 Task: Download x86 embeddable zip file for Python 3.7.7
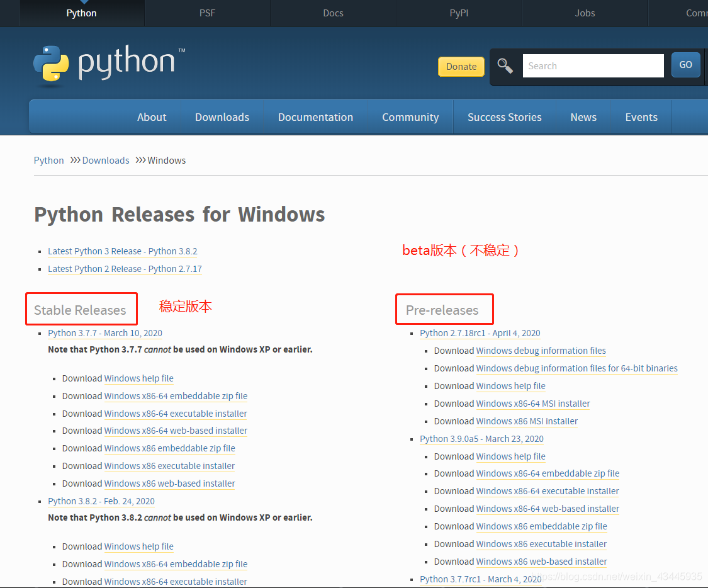point(169,448)
